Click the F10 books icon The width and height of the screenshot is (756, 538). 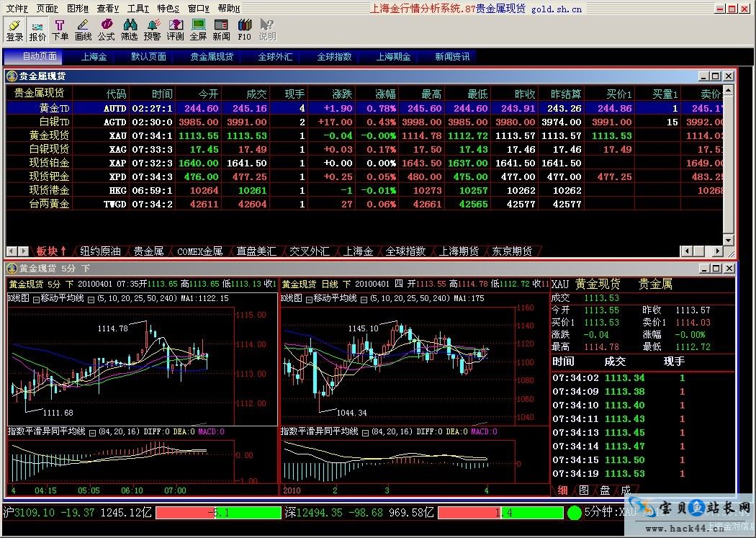click(x=244, y=30)
